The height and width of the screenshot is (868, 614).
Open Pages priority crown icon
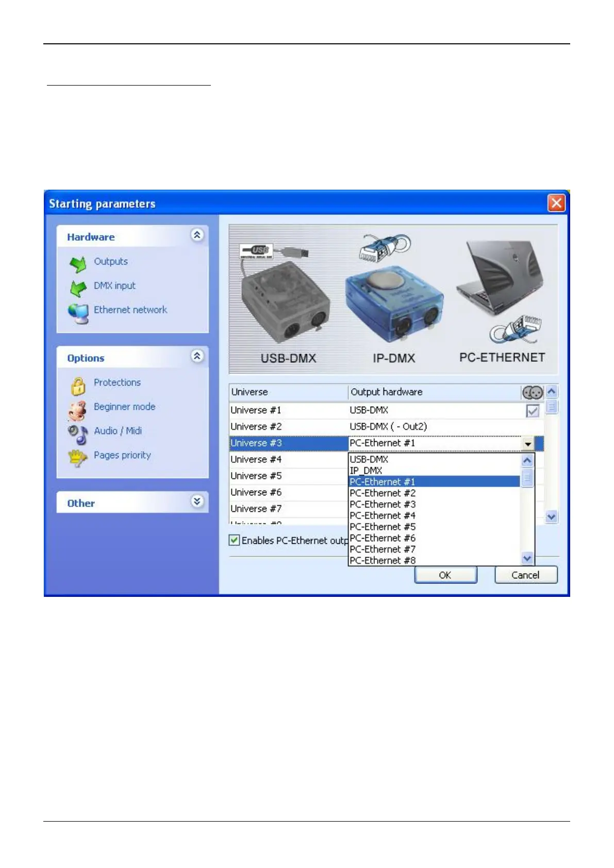point(77,458)
